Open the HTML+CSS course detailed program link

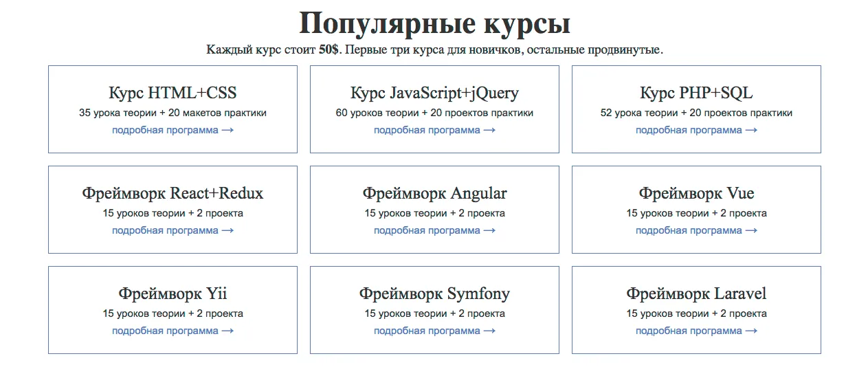tap(173, 130)
